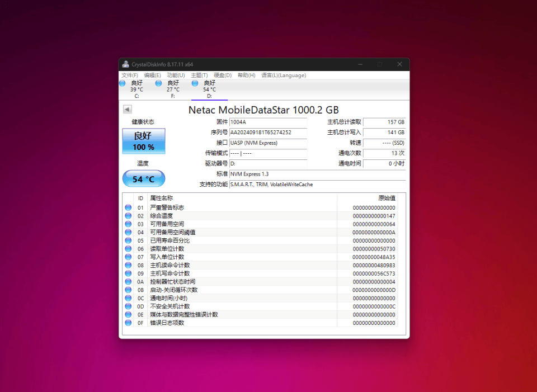Screen dimensions: 537x392
Task: Switch to the D: drive tab
Action: 209,89
